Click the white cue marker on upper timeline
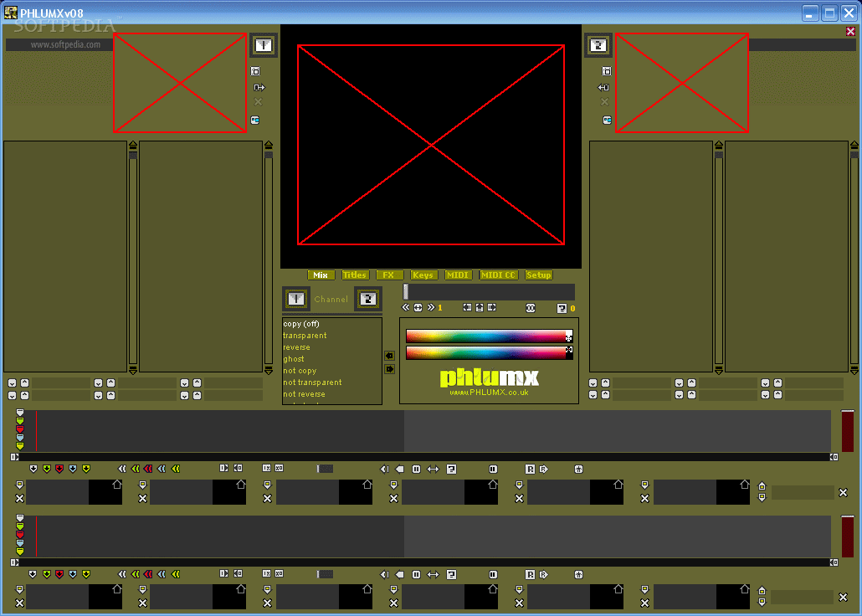This screenshot has height=616, width=862. point(20,412)
